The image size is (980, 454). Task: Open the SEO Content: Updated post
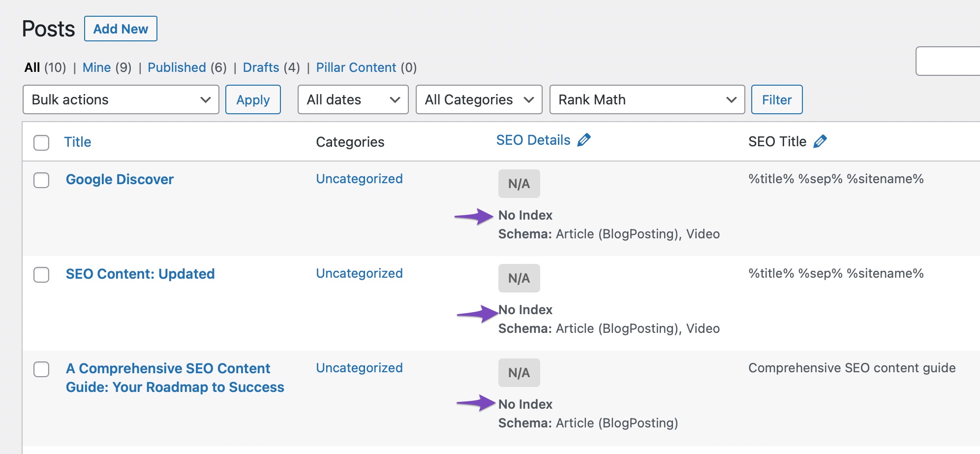[140, 274]
